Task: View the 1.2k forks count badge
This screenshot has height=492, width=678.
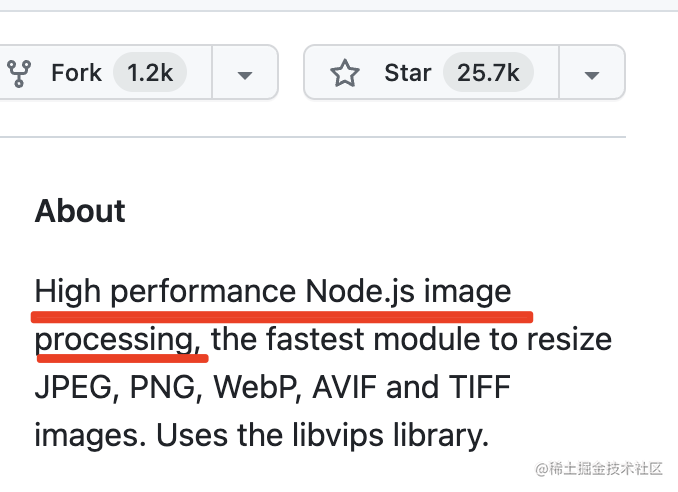Action: [x=149, y=73]
